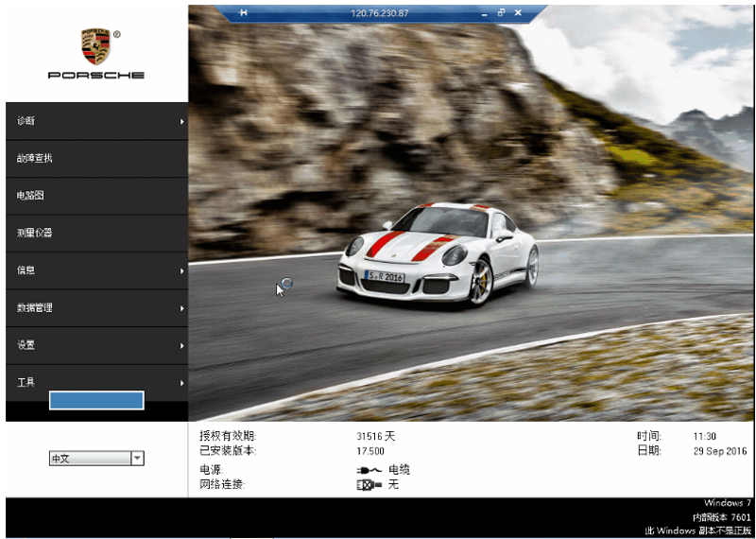Open 测量仪器 (Measuring equipment) menu item
756x539 pixels.
pos(97,234)
